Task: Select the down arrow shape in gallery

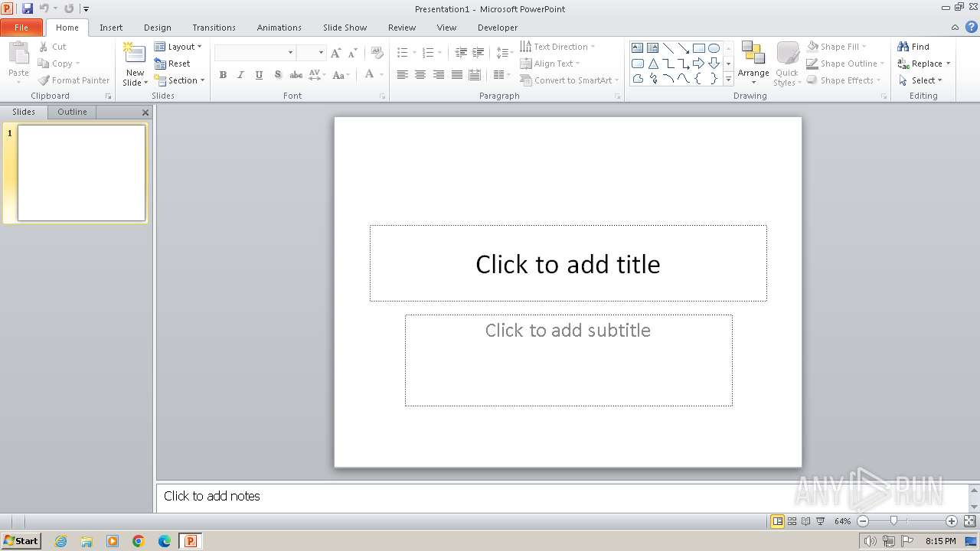Action: click(x=714, y=64)
